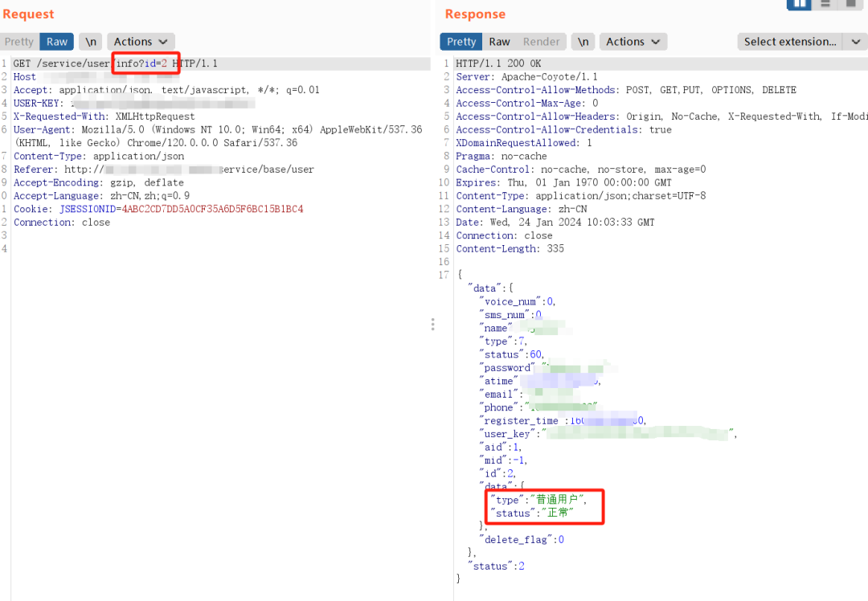Open the Request Actions dropdown
The width and height of the screenshot is (868, 601).
140,42
